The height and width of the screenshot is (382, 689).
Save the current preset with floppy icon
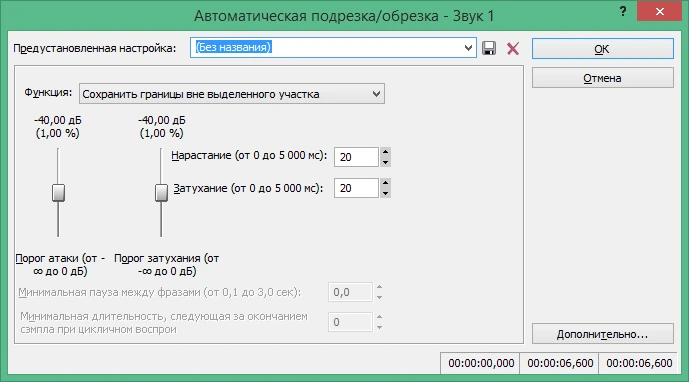tap(489, 48)
